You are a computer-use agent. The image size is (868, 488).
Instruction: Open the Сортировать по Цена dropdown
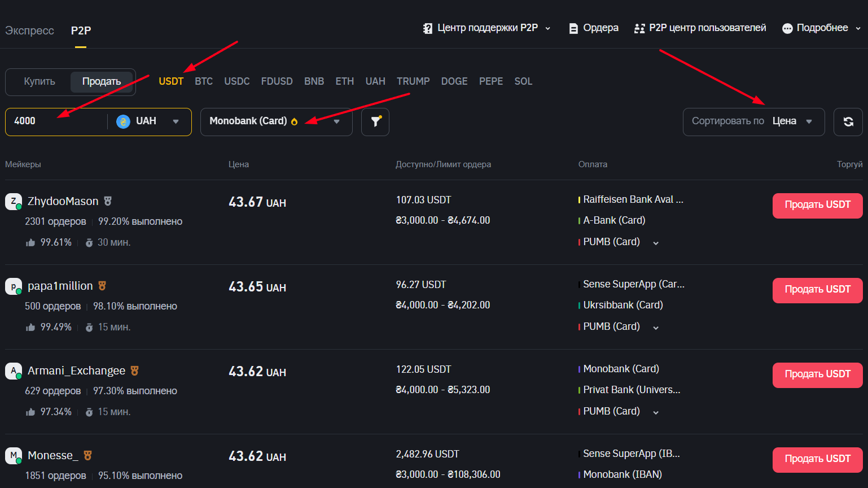tap(753, 121)
